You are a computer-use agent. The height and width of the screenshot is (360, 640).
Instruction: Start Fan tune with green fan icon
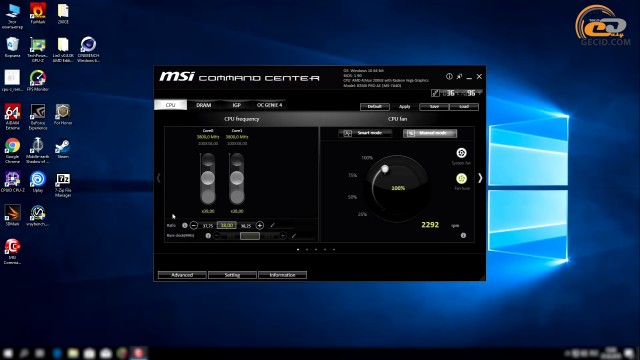(x=461, y=178)
